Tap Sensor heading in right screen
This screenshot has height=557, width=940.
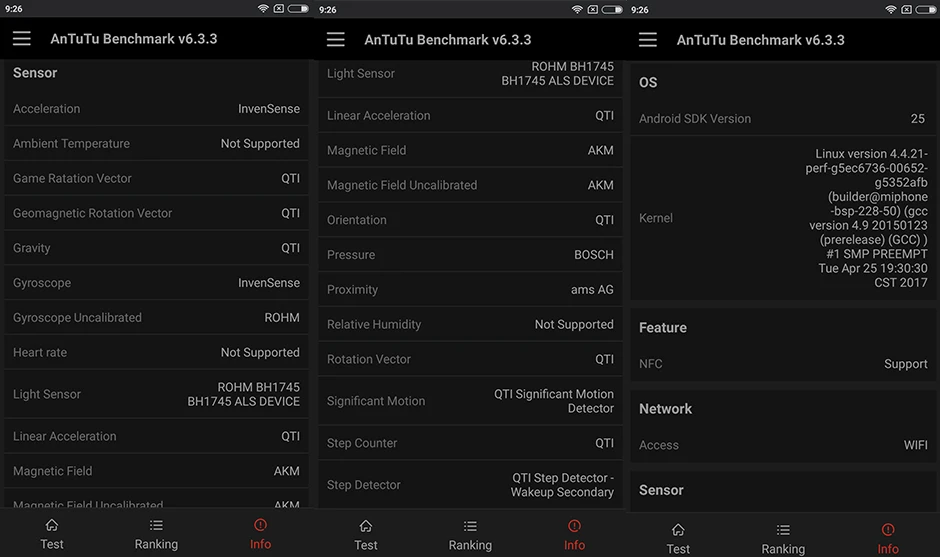tap(661, 490)
